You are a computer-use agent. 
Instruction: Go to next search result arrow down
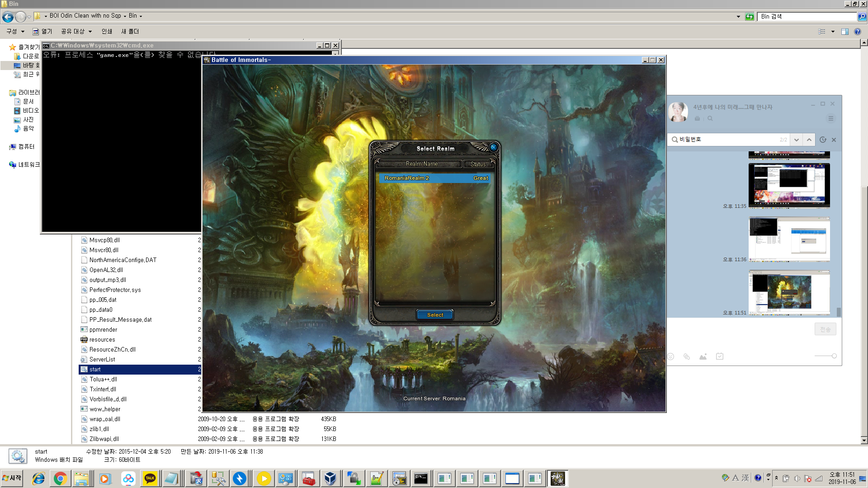tap(797, 140)
